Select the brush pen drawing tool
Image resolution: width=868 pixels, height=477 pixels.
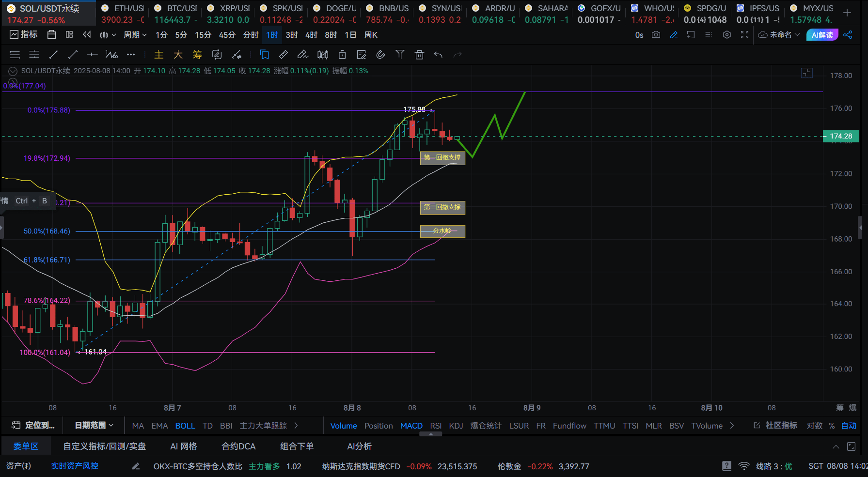pos(303,55)
